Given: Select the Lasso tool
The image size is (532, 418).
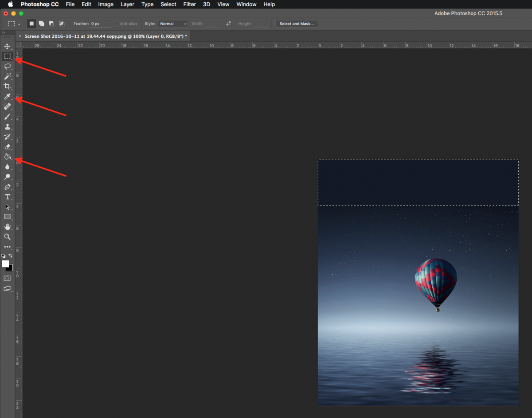Looking at the screenshot, I should [7, 66].
